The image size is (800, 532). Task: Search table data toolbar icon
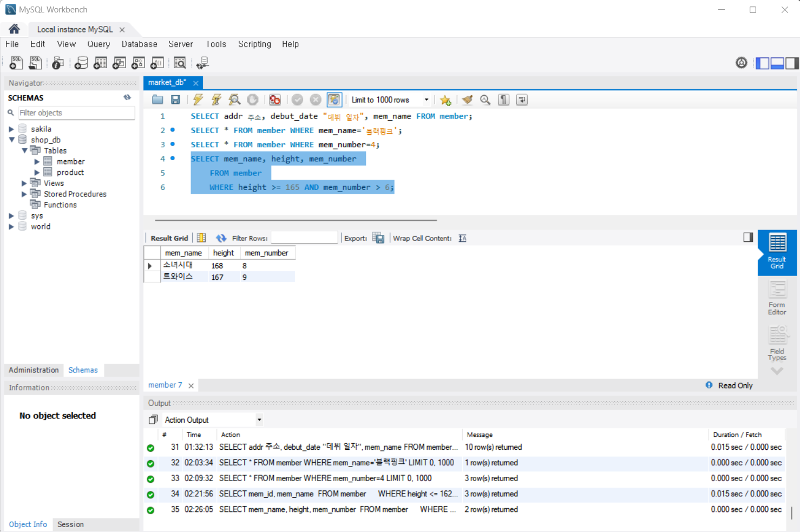[180, 63]
